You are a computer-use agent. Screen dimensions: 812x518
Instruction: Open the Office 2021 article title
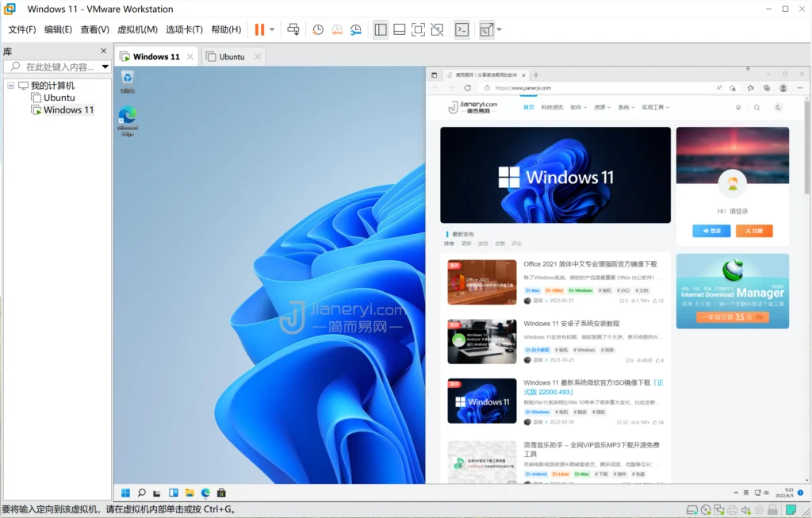pos(590,263)
